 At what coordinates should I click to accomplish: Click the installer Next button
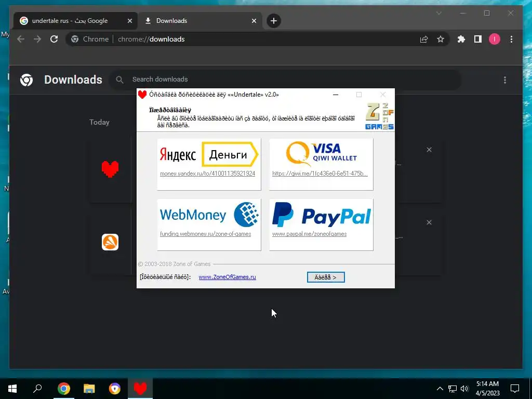pyautogui.click(x=326, y=277)
